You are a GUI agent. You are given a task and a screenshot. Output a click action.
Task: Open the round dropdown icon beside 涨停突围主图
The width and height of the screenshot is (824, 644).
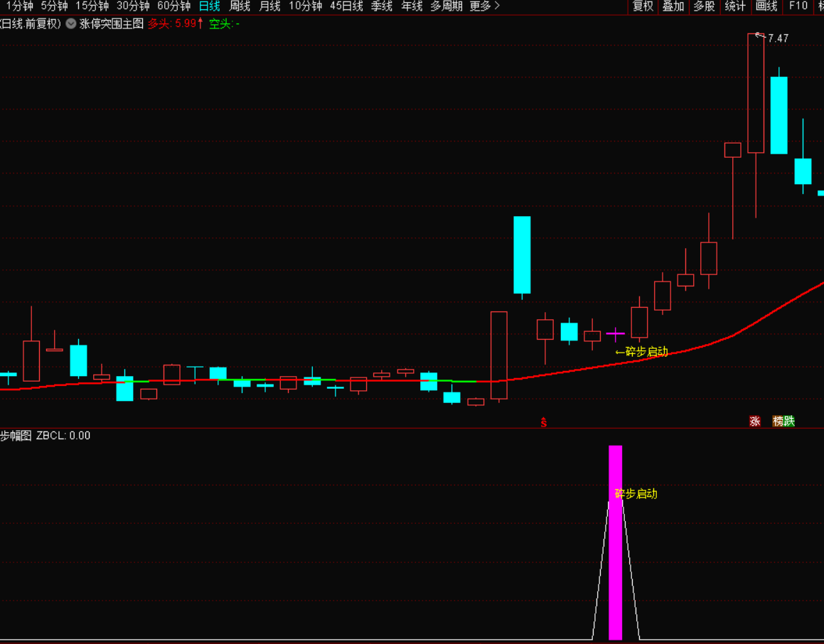(70, 23)
